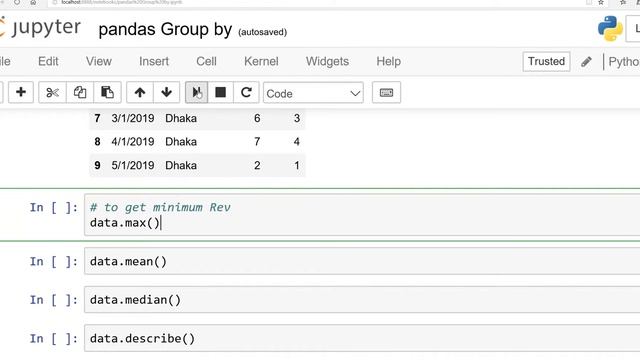The width and height of the screenshot is (640, 360).
Task: Click the date 5/1/2019 in row 9
Action: (x=133, y=165)
